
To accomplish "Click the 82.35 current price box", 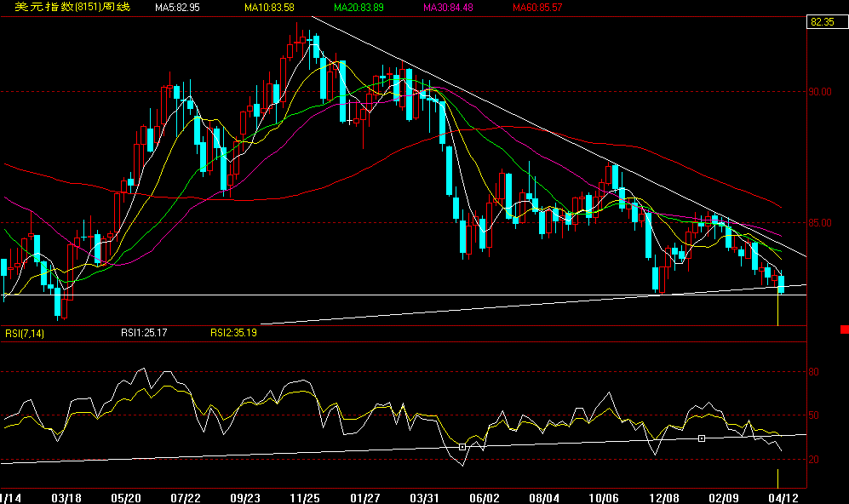I will (x=827, y=22).
